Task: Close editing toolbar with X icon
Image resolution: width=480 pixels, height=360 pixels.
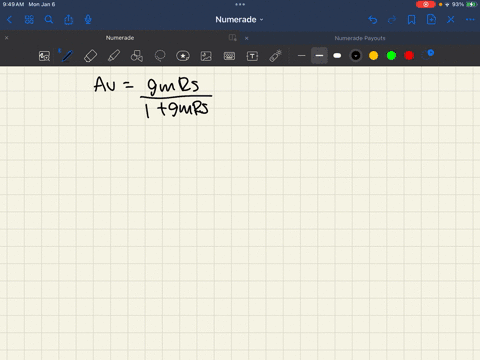Action: click(x=451, y=20)
